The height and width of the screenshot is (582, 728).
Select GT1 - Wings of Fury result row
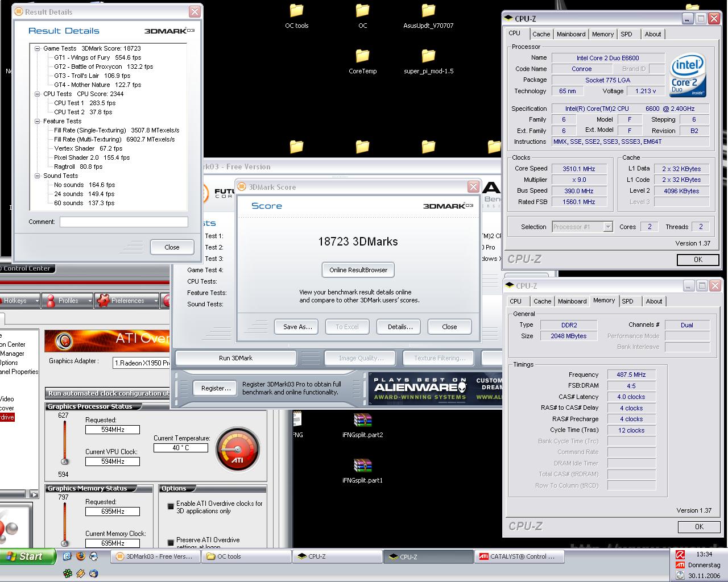[97, 57]
